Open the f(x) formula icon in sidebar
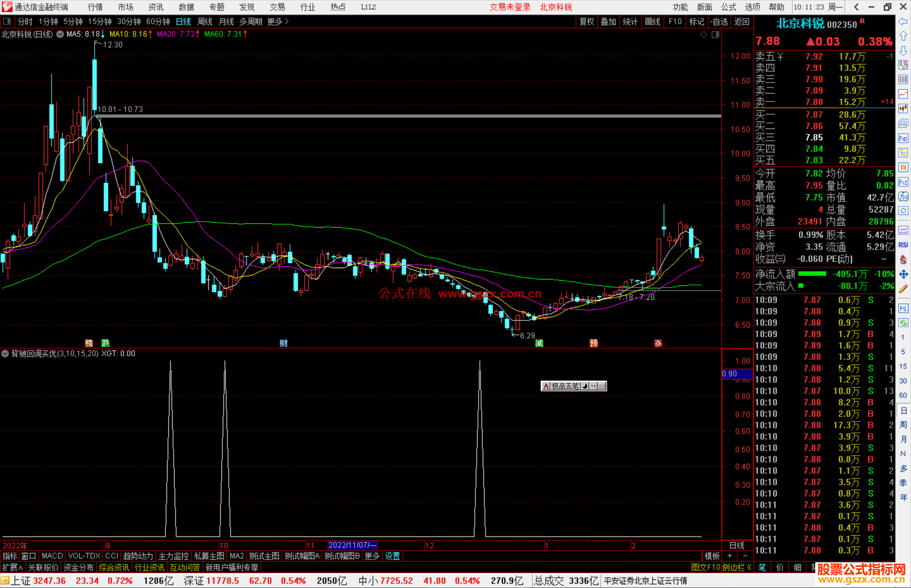Viewport: 911px width, 588px height. point(903,196)
